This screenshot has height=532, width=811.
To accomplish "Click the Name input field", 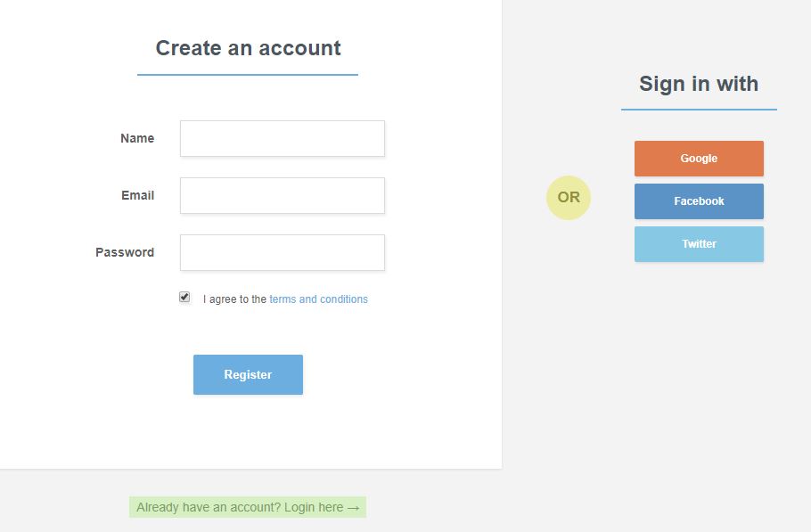I will click(x=282, y=138).
